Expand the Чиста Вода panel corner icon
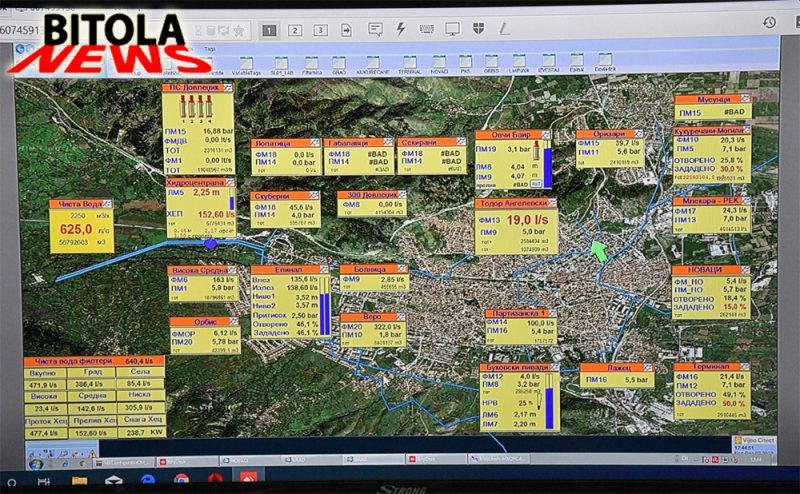 (108, 204)
